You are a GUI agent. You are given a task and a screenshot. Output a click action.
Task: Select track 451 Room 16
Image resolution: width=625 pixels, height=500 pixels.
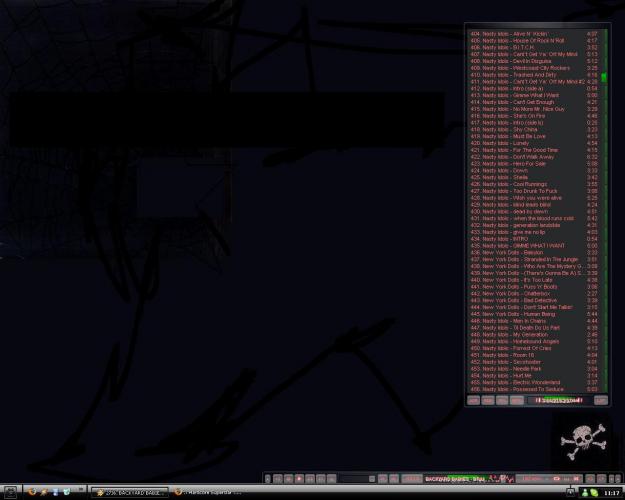tap(533, 355)
